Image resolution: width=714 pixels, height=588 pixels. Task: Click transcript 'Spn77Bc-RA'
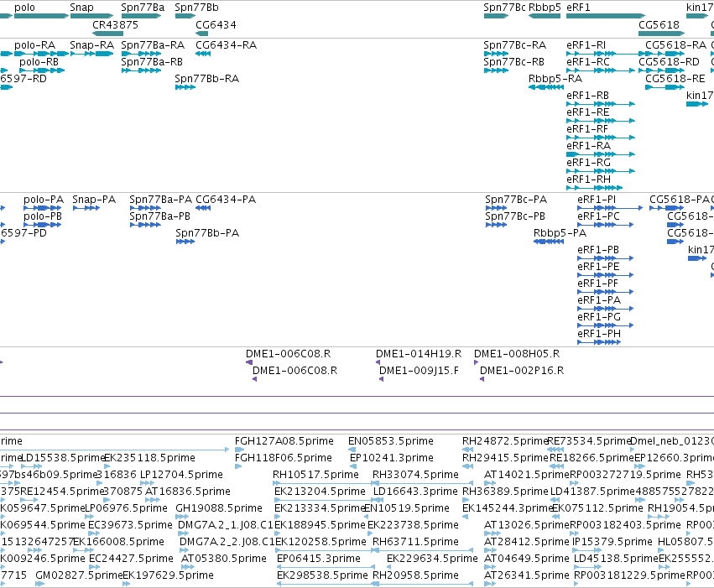coord(515,45)
